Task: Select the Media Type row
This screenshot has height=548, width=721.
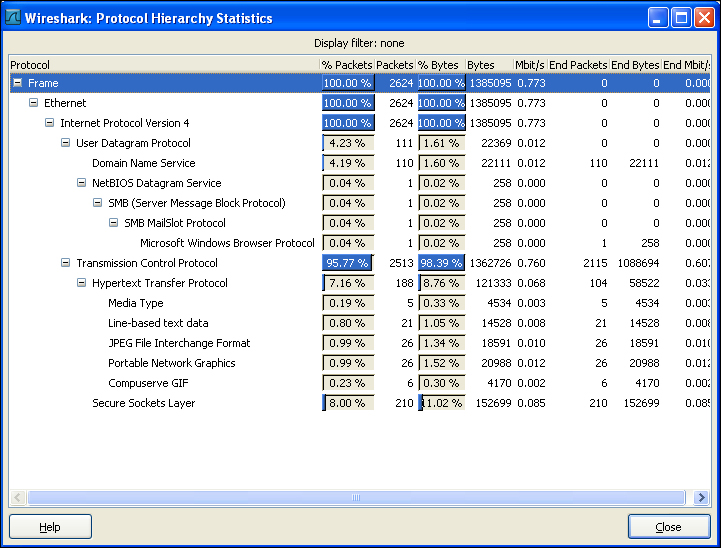Action: (x=360, y=303)
